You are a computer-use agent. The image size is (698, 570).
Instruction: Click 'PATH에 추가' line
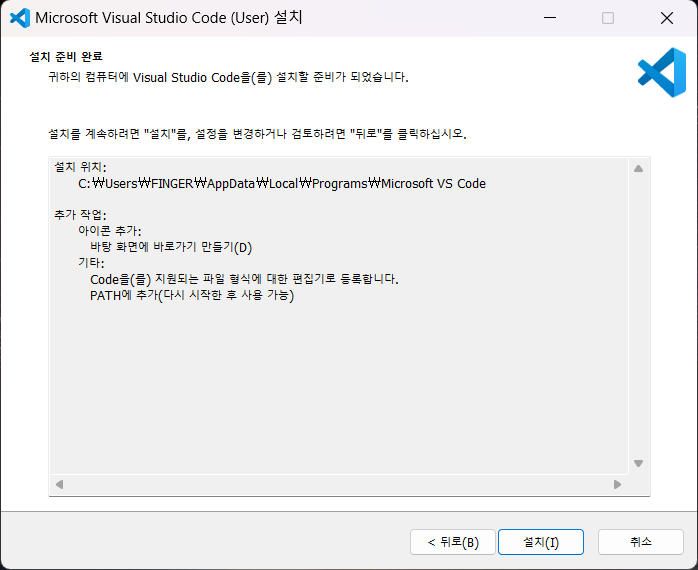click(x=192, y=295)
